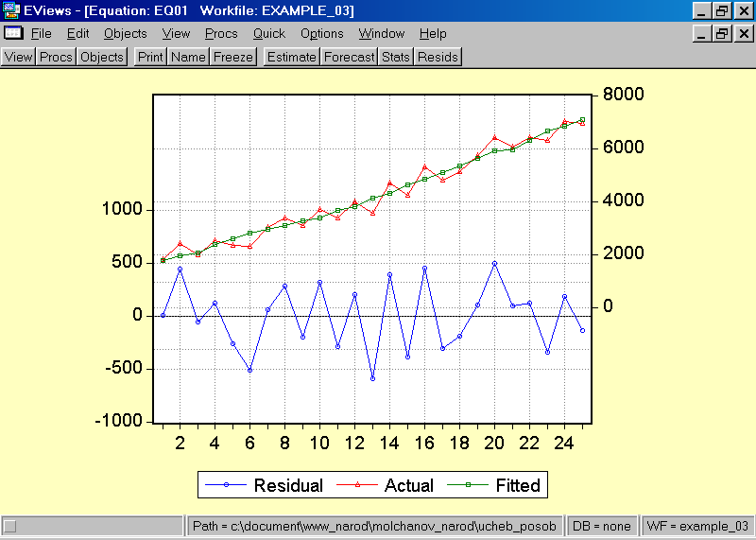Click the red triangle Actual legend marker
This screenshot has height=540, width=756.
click(357, 485)
